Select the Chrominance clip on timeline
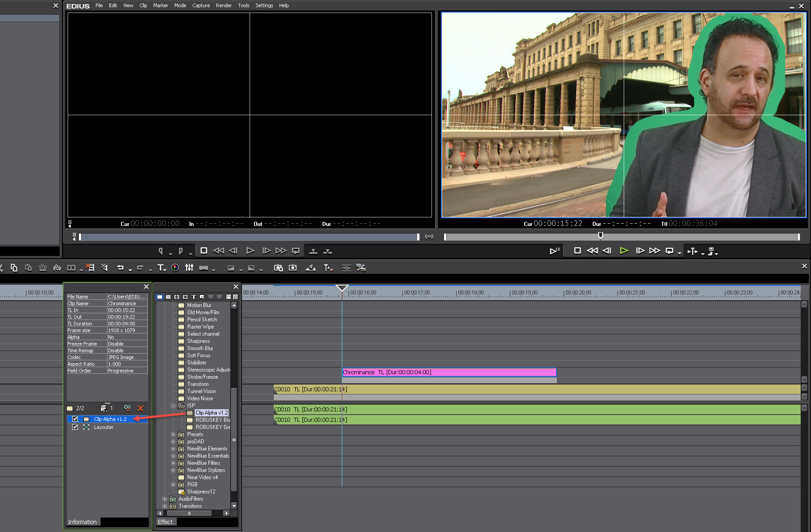811x532 pixels. [449, 372]
